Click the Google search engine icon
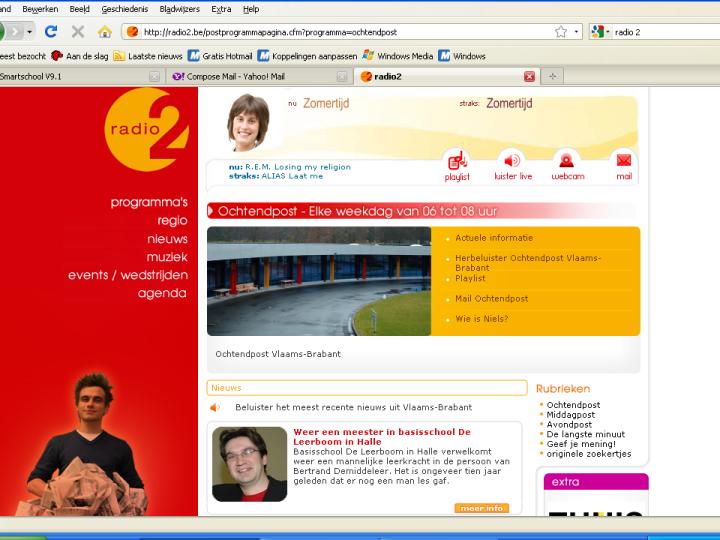The width and height of the screenshot is (720, 540). (x=597, y=32)
